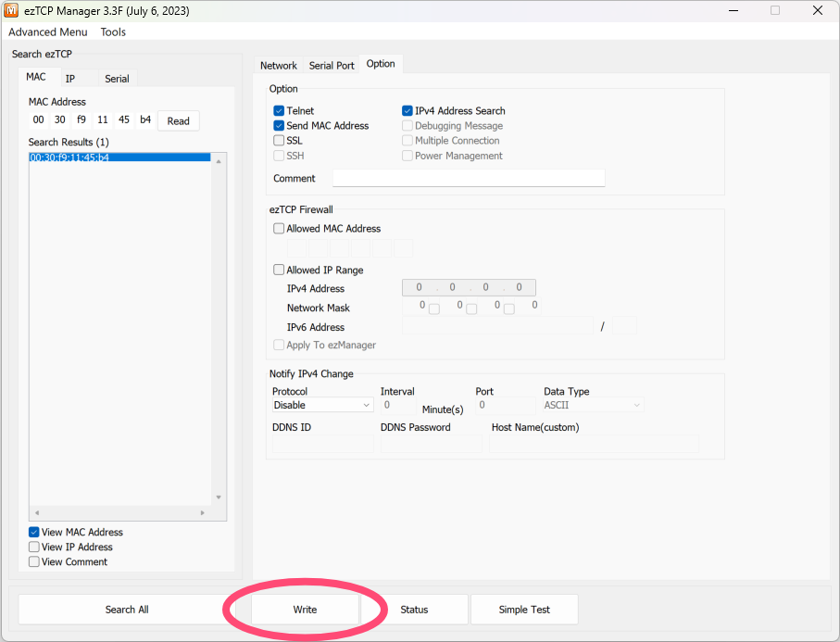
Task: Expand the Protocol dropdown
Action: 322,405
